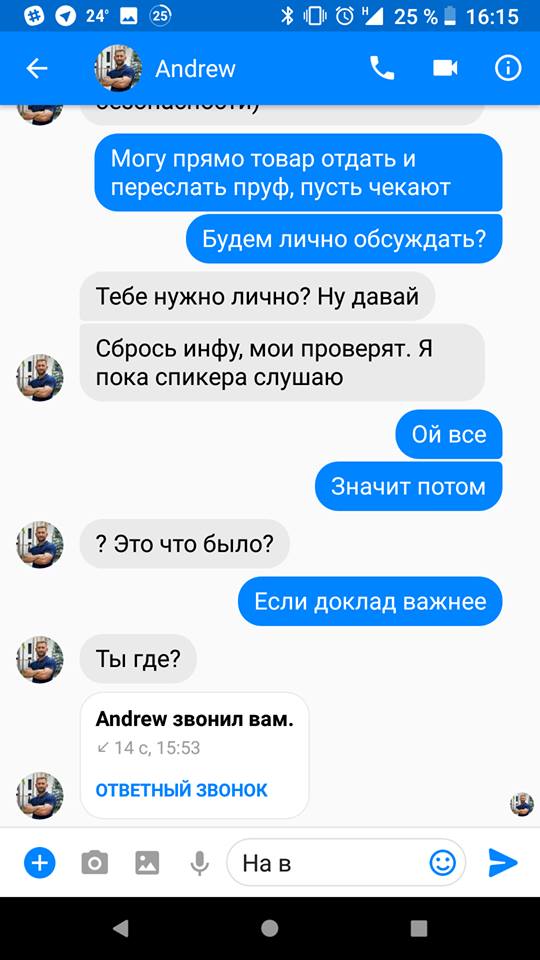540x960 pixels.
Task: Open the camera from composer bar
Action: 94,863
